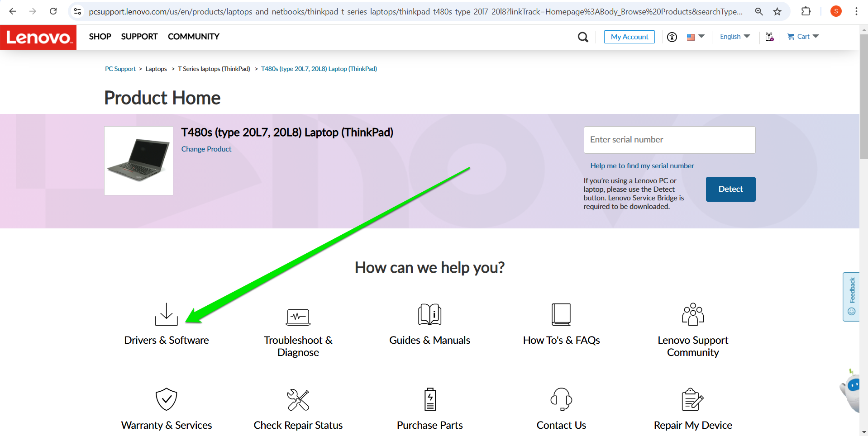
Task: Click the Drivers & Software download icon
Action: click(166, 314)
